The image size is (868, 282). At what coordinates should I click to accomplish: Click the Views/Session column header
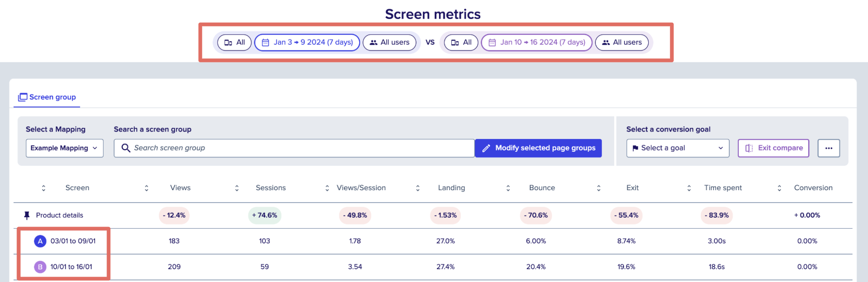[361, 188]
